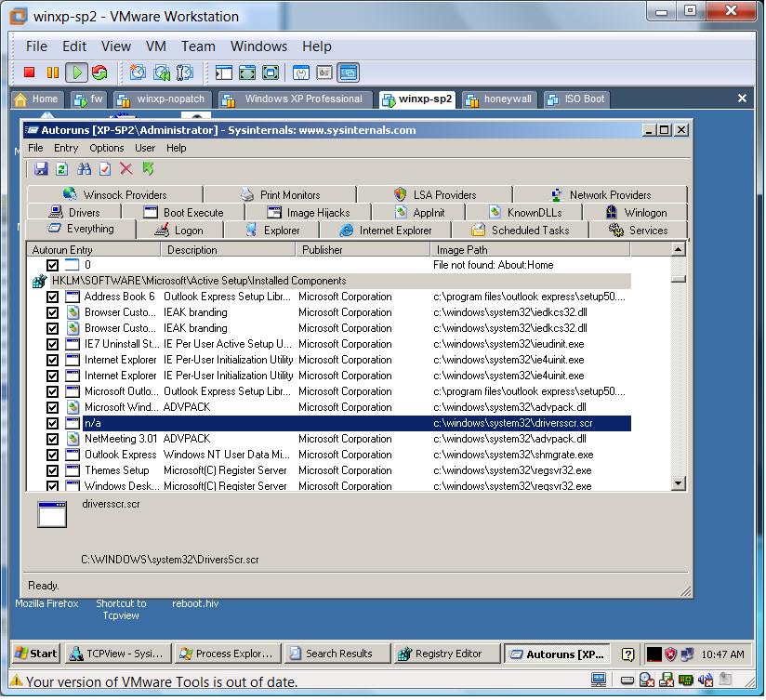Click the question mark help balloon in the XP taskbar
The height and width of the screenshot is (700, 766).
(x=628, y=654)
